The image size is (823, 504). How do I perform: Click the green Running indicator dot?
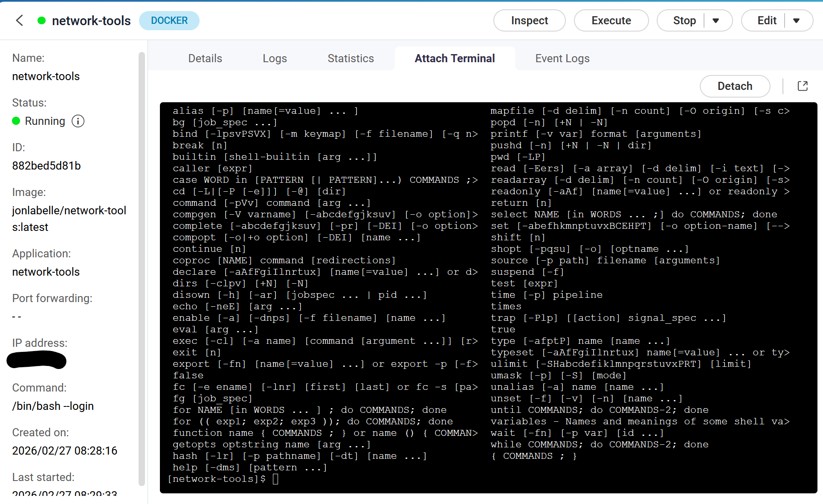16,121
